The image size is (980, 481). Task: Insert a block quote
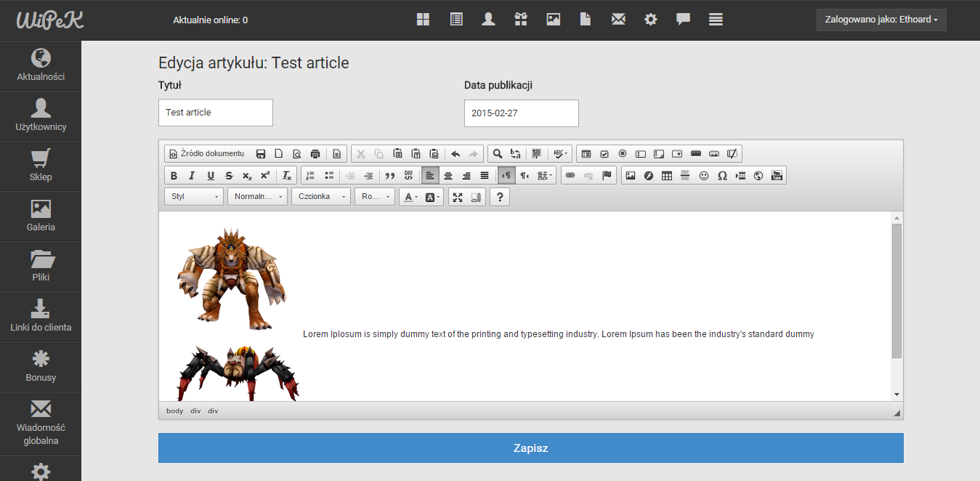tap(390, 176)
